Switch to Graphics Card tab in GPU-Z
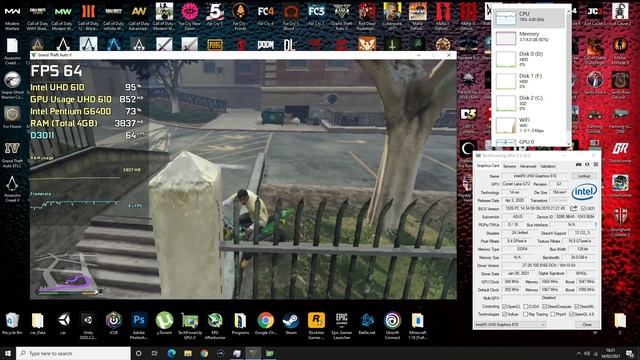This screenshot has height=360, width=640. pos(488,166)
